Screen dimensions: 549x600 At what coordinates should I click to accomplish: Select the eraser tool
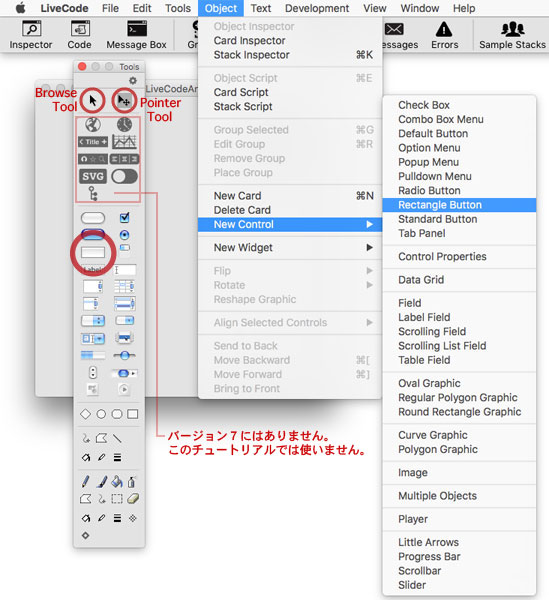(x=133, y=499)
